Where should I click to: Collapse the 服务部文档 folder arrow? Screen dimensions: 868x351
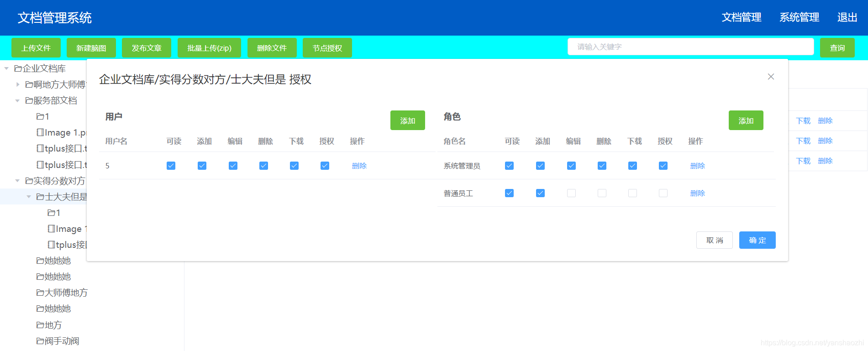point(17,100)
